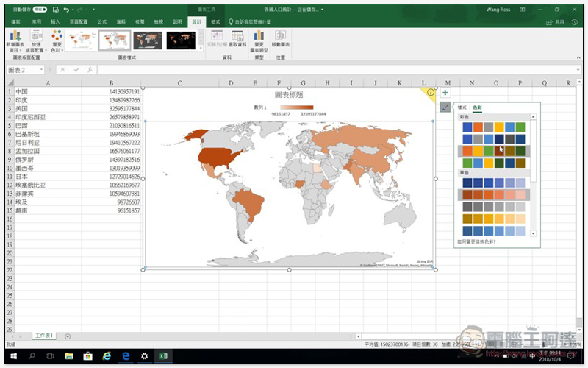The width and height of the screenshot is (588, 368).
Task: Pick the orange monochrome palette row
Action: pos(493,195)
